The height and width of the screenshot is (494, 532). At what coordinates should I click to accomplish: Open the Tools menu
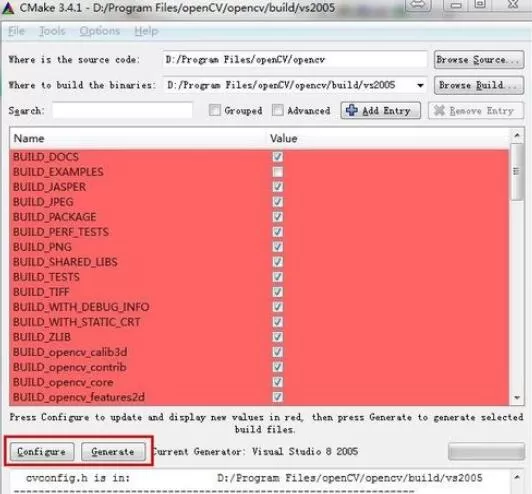pyautogui.click(x=52, y=31)
